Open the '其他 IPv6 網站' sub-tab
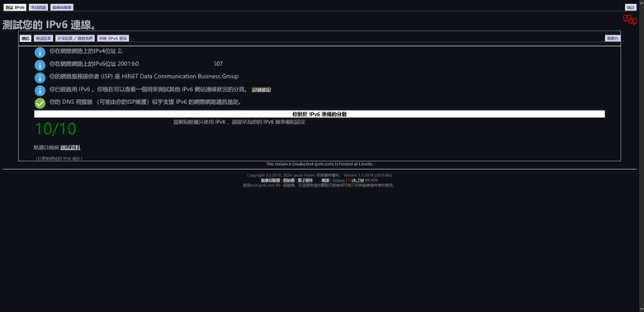644x312 pixels. 113,38
